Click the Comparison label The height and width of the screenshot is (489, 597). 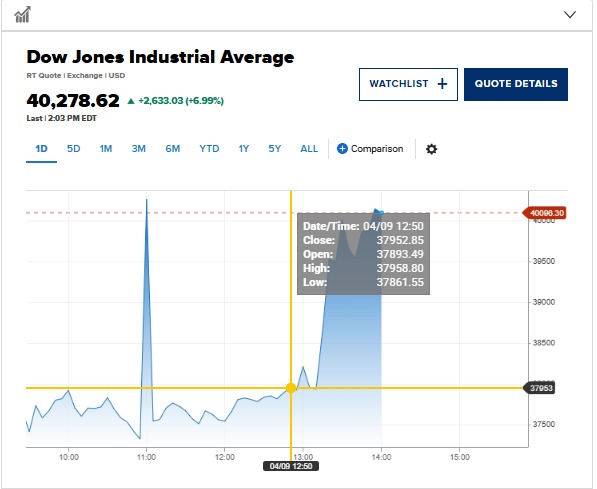(x=377, y=149)
